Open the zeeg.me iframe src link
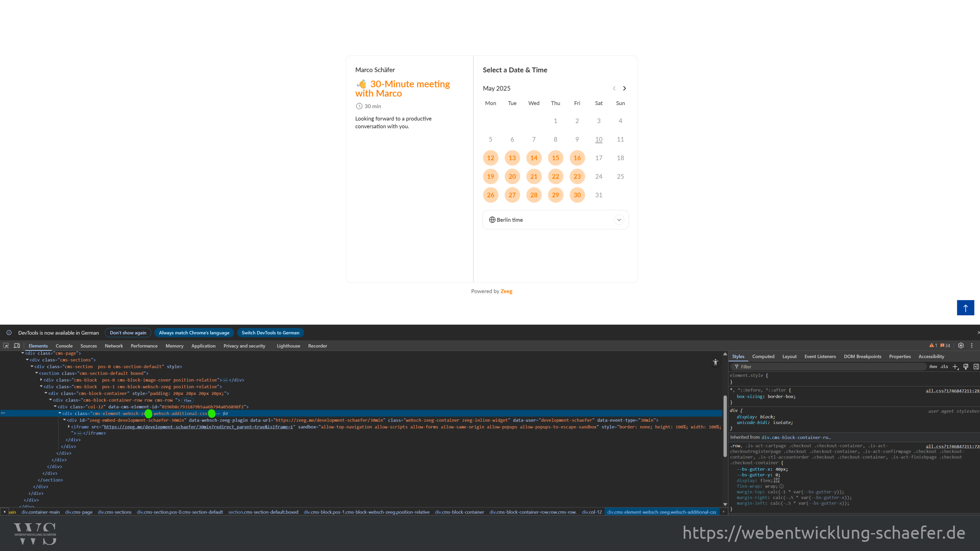 click(198, 427)
